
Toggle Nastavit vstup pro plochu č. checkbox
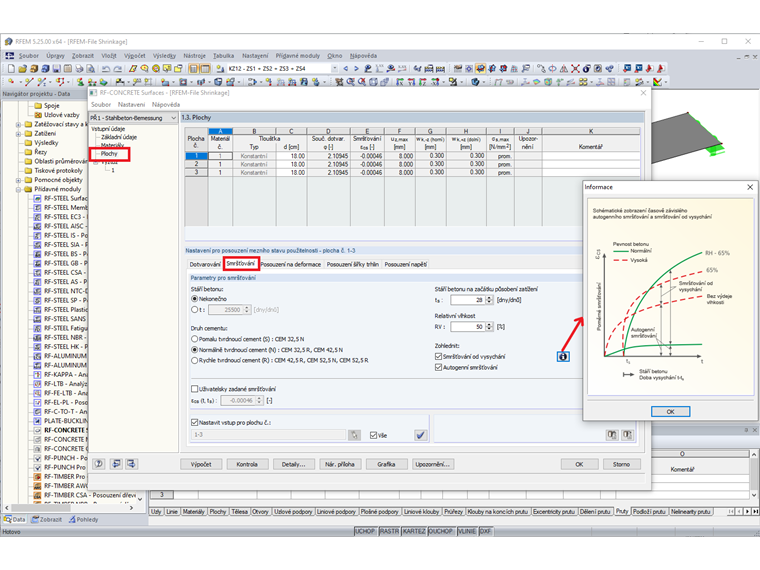194,422
